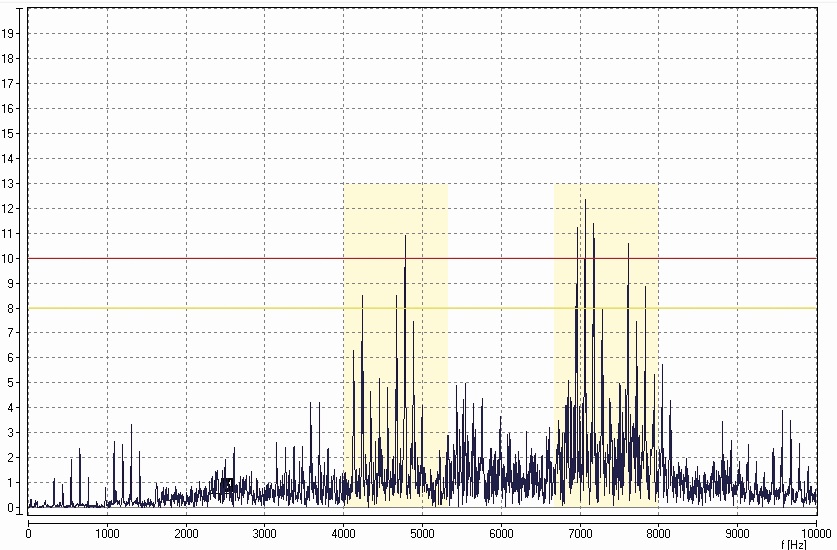The width and height of the screenshot is (837, 550).
Task: Click the f [Hz] axis label
Action: point(795,544)
